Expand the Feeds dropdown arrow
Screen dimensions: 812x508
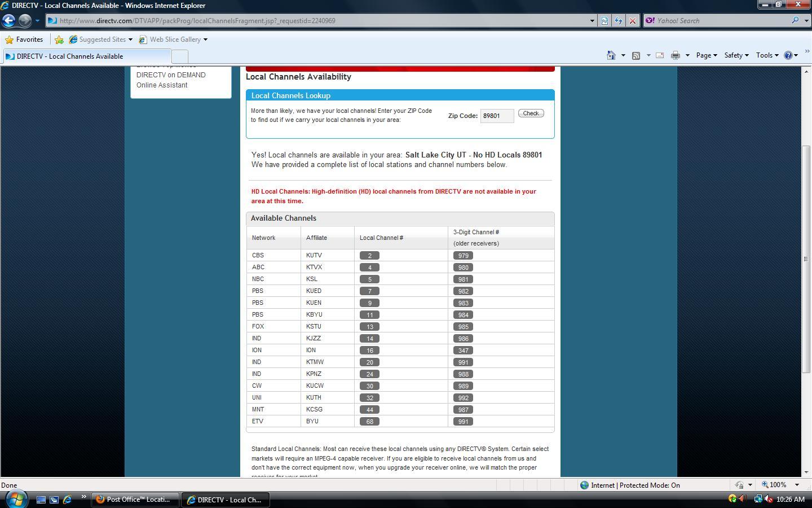(x=648, y=55)
